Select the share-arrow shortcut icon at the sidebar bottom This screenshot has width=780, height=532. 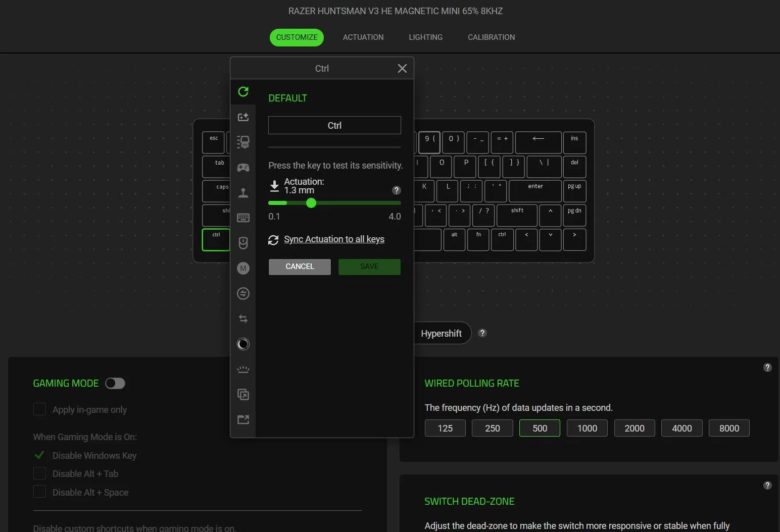click(243, 419)
